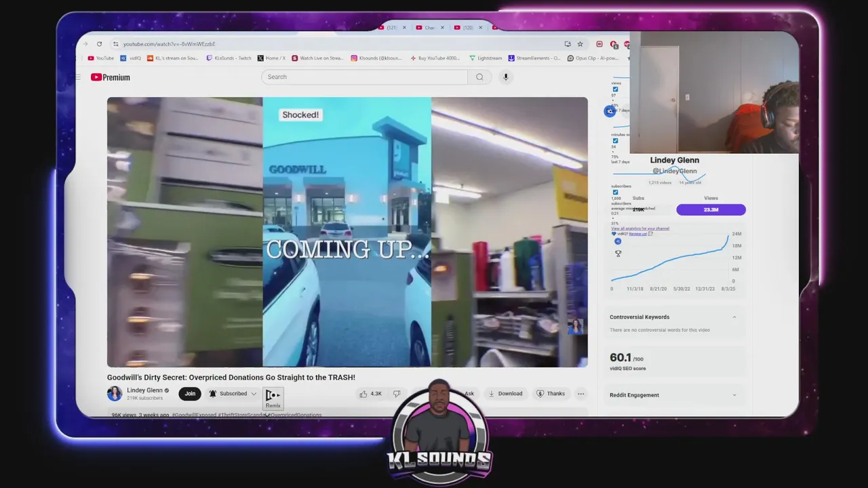Image resolution: width=868 pixels, height=488 pixels.
Task: Click the Ask button
Action: (468, 394)
